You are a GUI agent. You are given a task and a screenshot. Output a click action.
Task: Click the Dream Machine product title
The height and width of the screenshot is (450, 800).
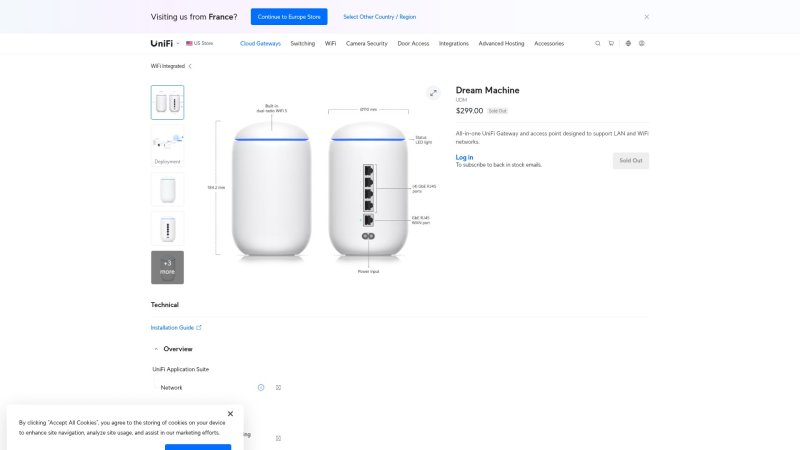pos(487,90)
